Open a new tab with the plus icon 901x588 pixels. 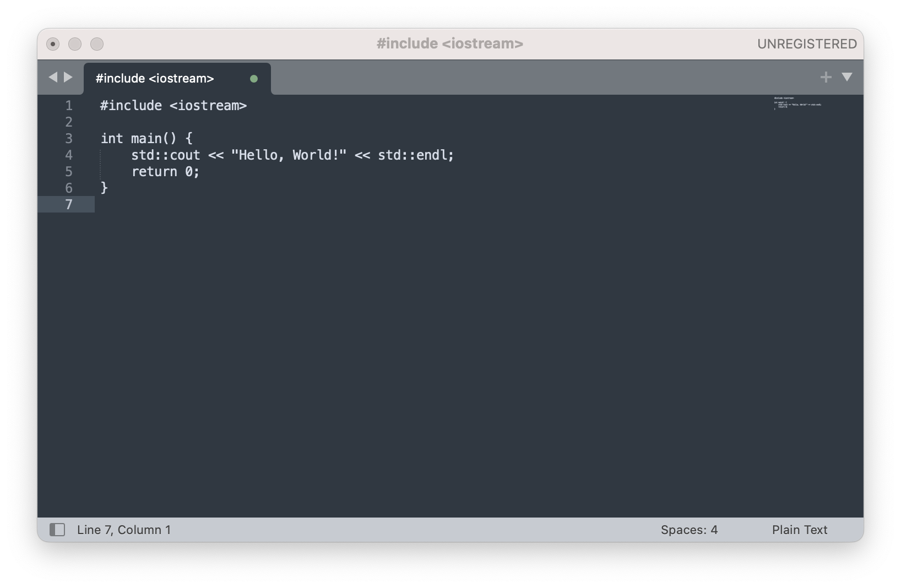tap(826, 77)
